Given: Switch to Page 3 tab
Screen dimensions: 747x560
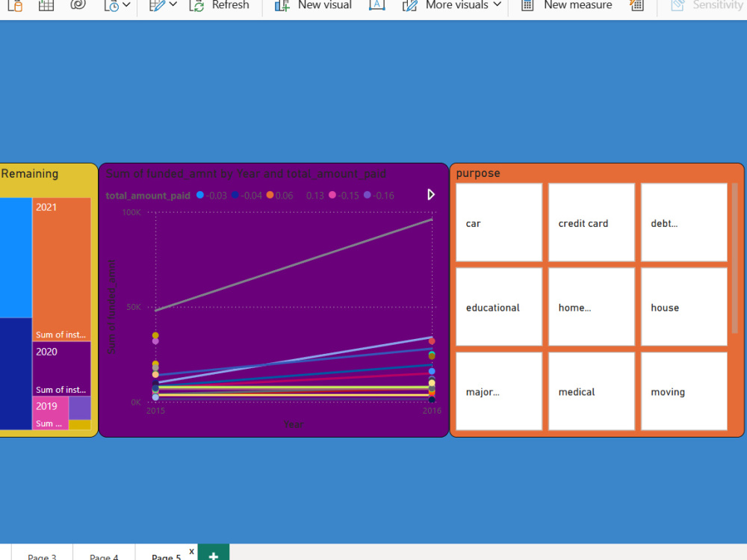Looking at the screenshot, I should 42,556.
